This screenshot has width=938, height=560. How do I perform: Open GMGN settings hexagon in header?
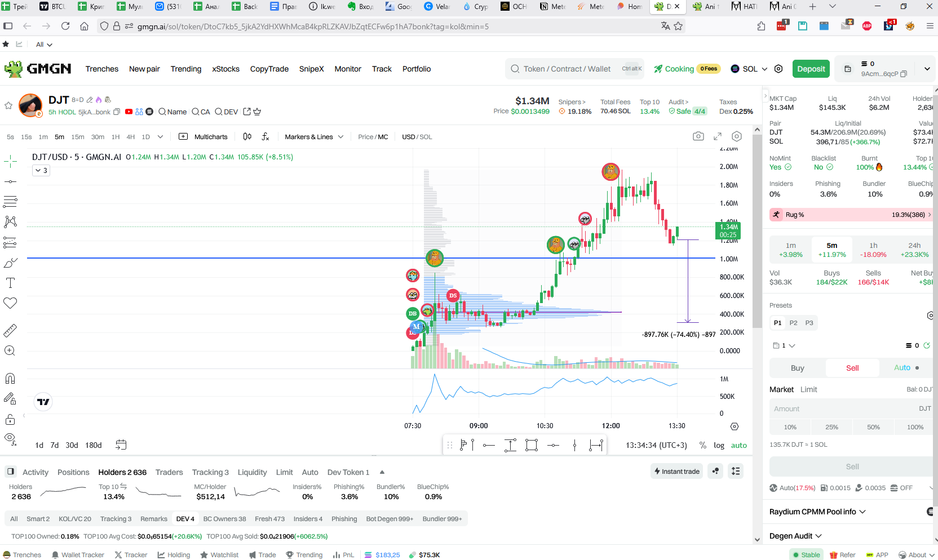coord(778,69)
